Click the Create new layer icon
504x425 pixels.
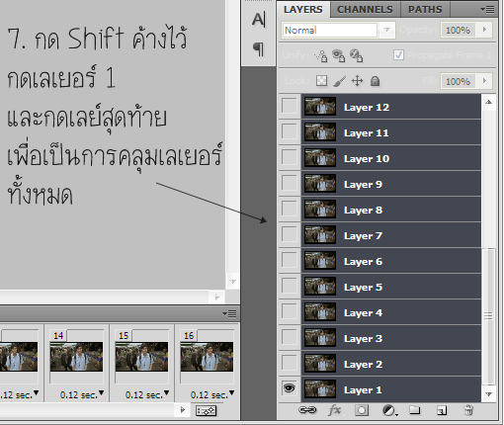[442, 410]
